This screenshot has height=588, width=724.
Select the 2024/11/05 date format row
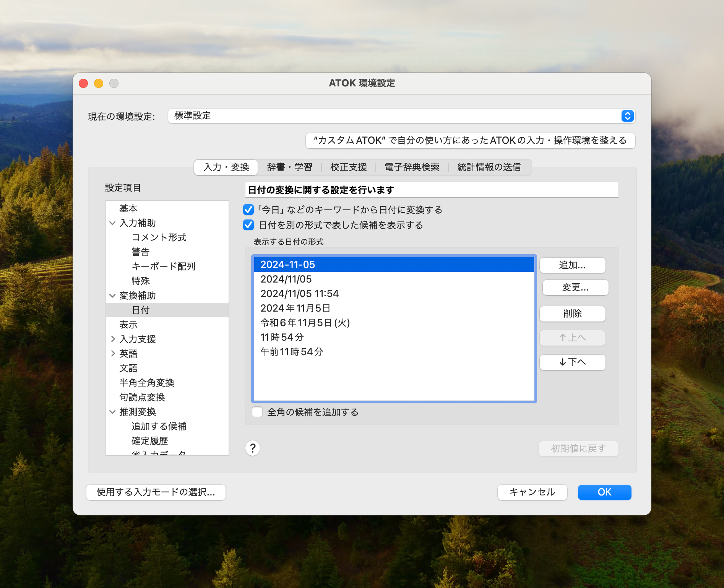tap(394, 279)
